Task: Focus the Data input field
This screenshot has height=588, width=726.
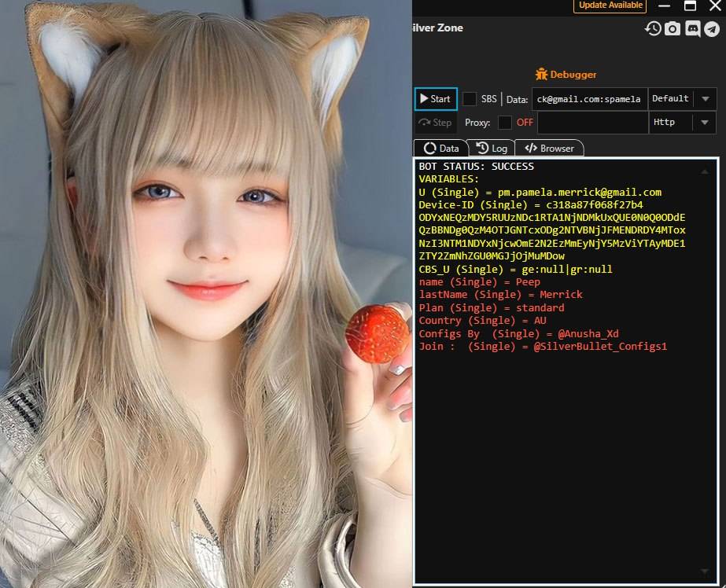Action: click(589, 99)
